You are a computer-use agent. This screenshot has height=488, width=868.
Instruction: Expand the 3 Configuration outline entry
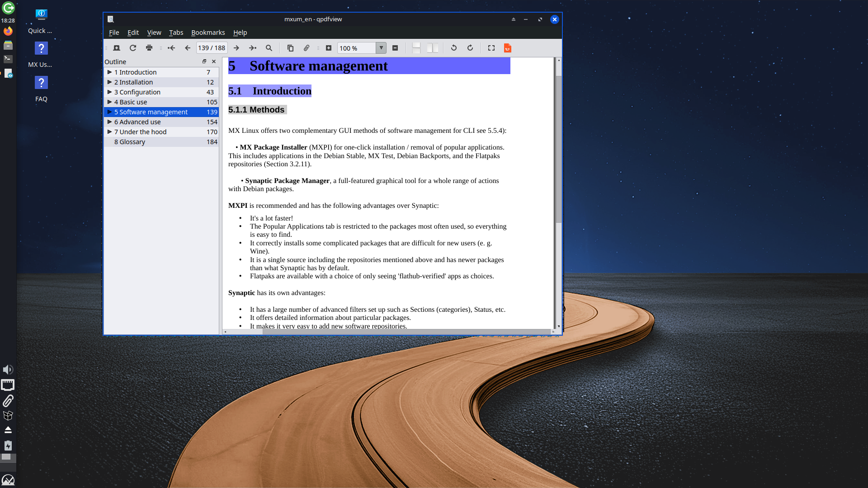click(x=109, y=92)
